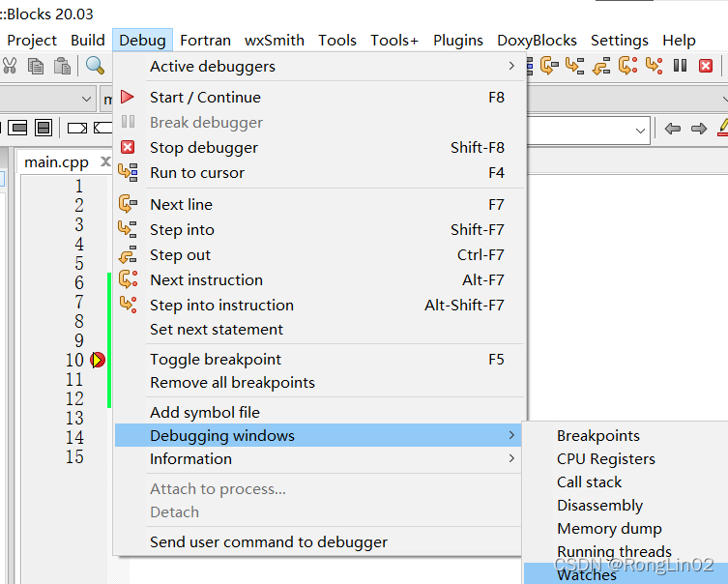Expand the Active debuggers submenu
The width and height of the screenshot is (728, 584).
(319, 67)
